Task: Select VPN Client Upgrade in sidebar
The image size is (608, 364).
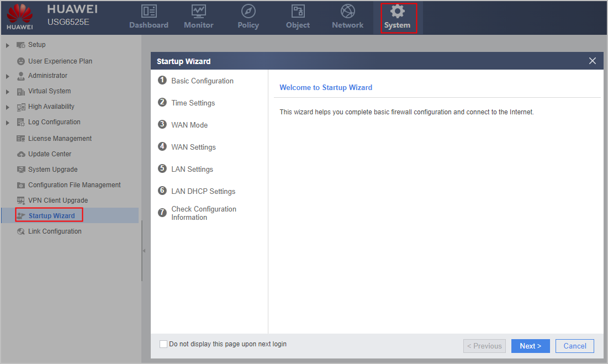Action: (x=58, y=201)
